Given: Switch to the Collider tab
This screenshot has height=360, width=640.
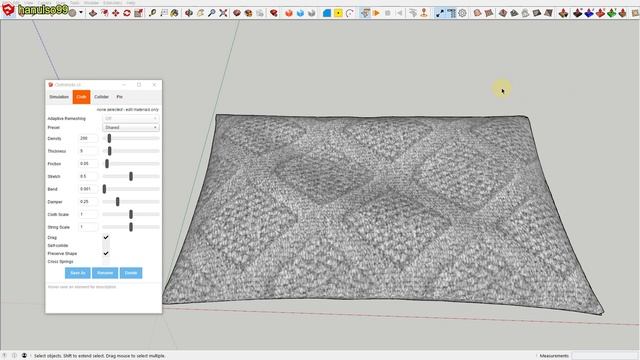Looking at the screenshot, I should 101,97.
